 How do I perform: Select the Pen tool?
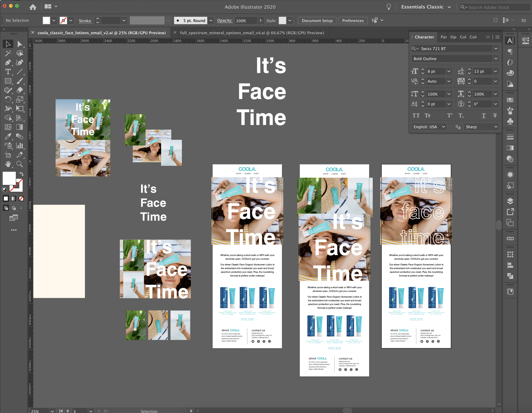pyautogui.click(x=8, y=63)
